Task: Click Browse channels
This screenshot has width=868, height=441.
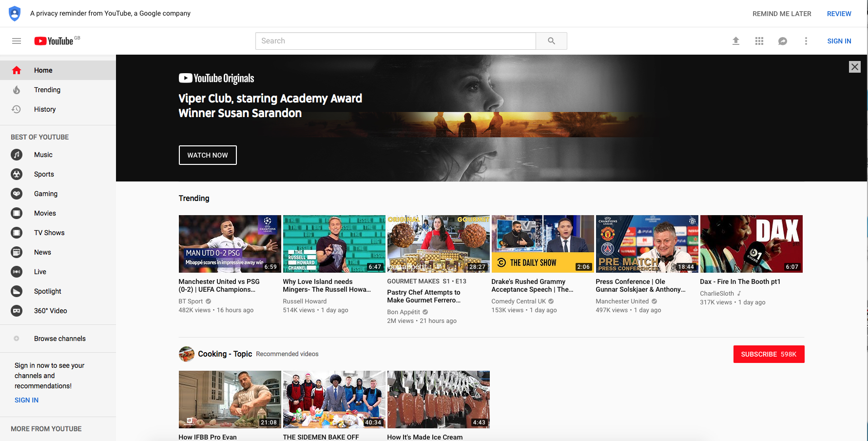Action: 59,339
